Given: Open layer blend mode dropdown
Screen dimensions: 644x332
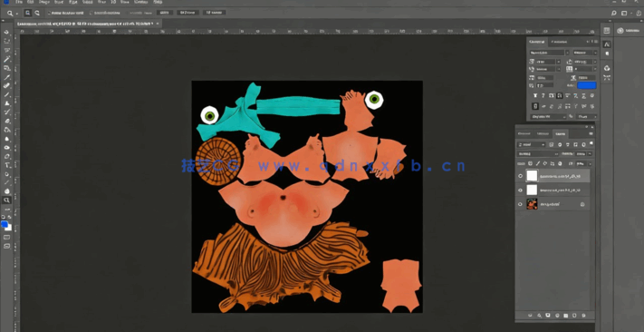Looking at the screenshot, I should (x=539, y=153).
